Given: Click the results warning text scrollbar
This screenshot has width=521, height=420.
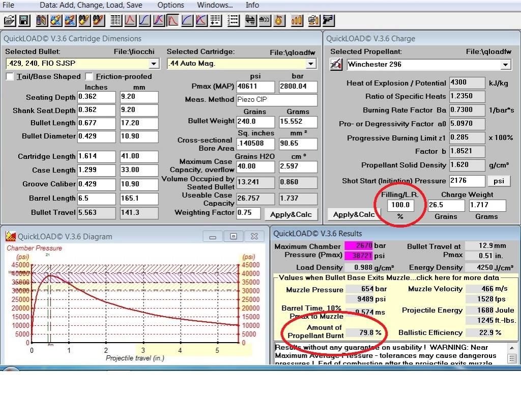Looking at the screenshot, I should coord(512,353).
